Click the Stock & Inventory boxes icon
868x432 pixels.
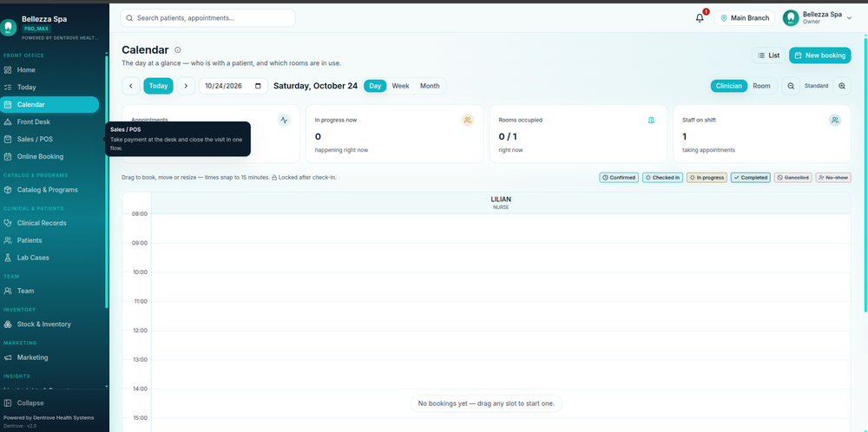click(8, 324)
